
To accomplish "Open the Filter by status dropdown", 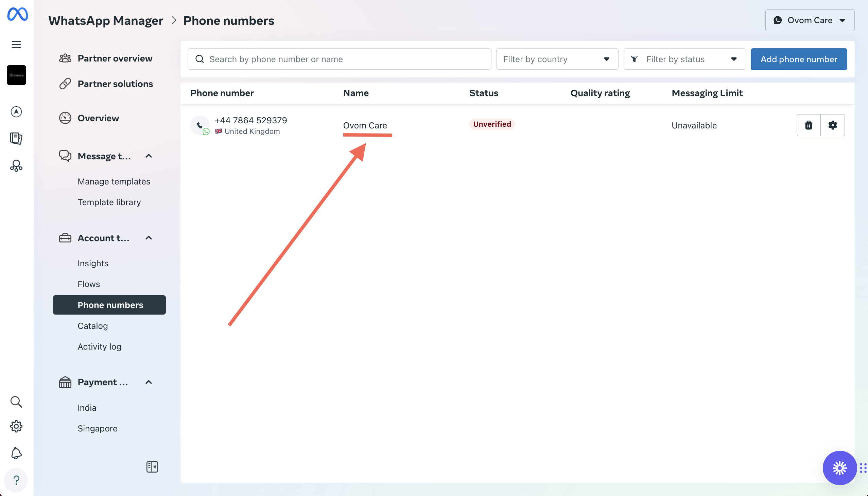I will click(x=685, y=59).
